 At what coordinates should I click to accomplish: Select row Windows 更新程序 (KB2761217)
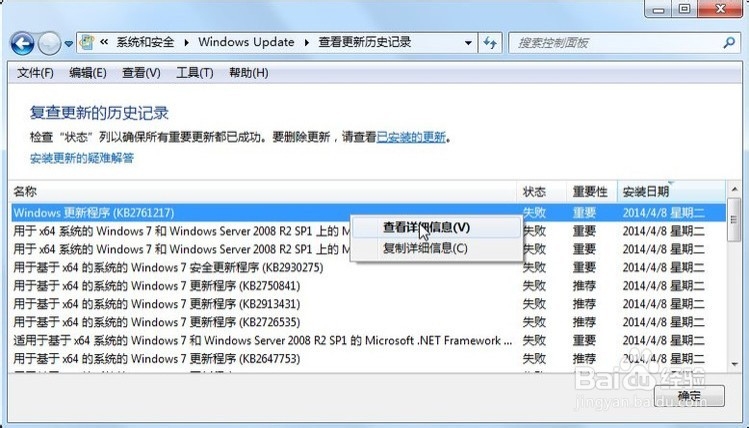point(368,213)
